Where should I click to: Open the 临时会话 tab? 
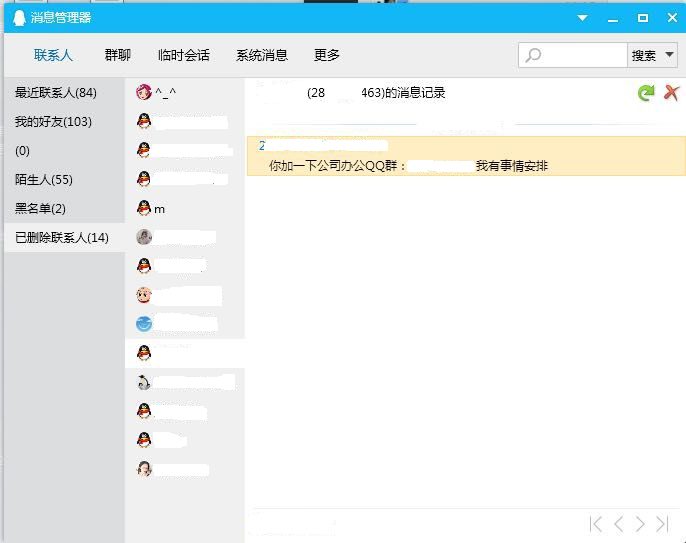[184, 55]
